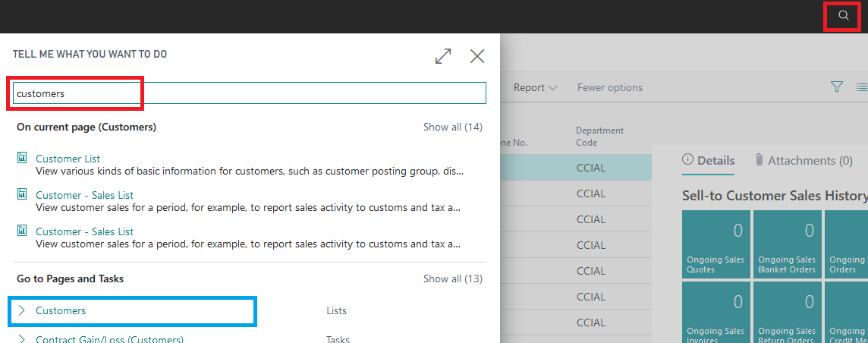Open the Report dropdown menu
Viewport: 868px width, 343px height.
[535, 88]
